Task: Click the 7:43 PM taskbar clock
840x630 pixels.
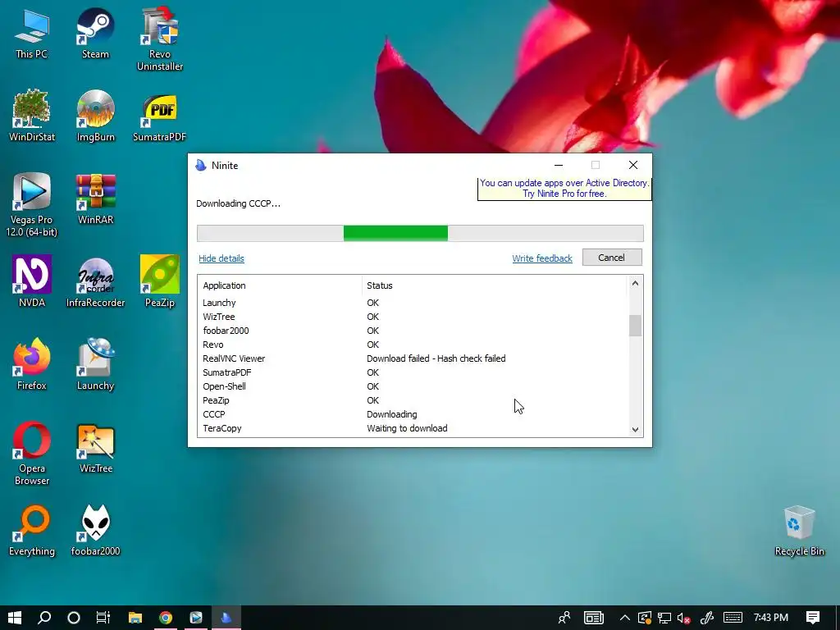Action: tap(771, 618)
